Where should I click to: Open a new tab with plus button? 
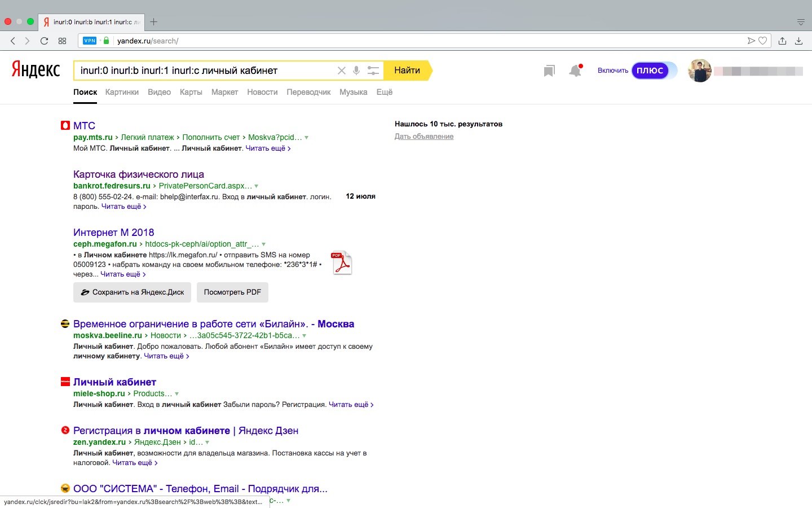click(x=153, y=22)
